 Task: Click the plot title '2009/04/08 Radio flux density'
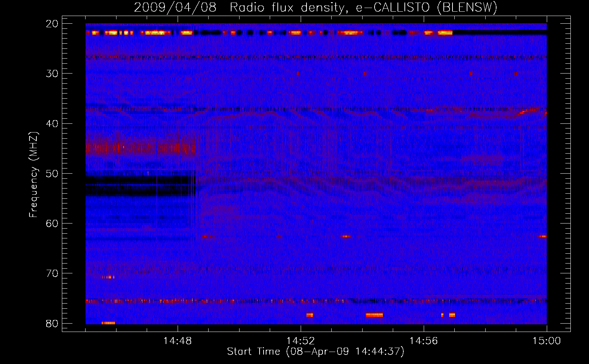point(315,7)
